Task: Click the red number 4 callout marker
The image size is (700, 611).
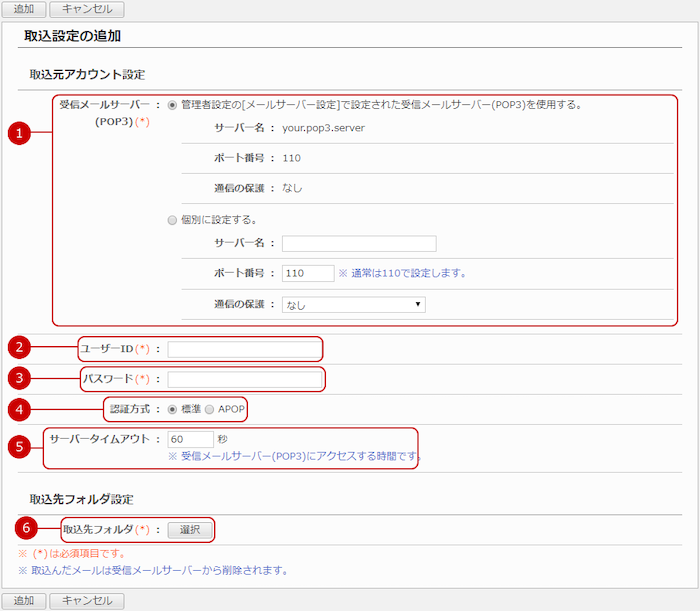Action: pyautogui.click(x=18, y=409)
